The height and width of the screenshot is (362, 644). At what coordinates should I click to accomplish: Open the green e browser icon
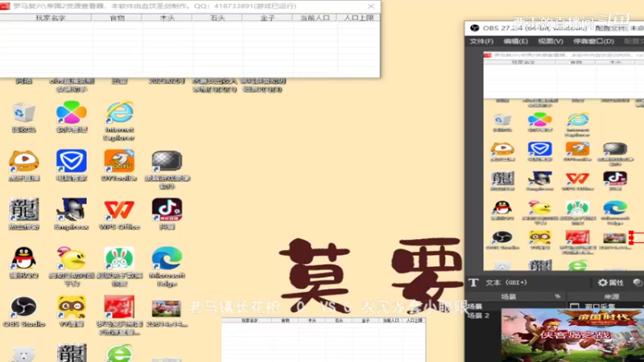tap(119, 353)
